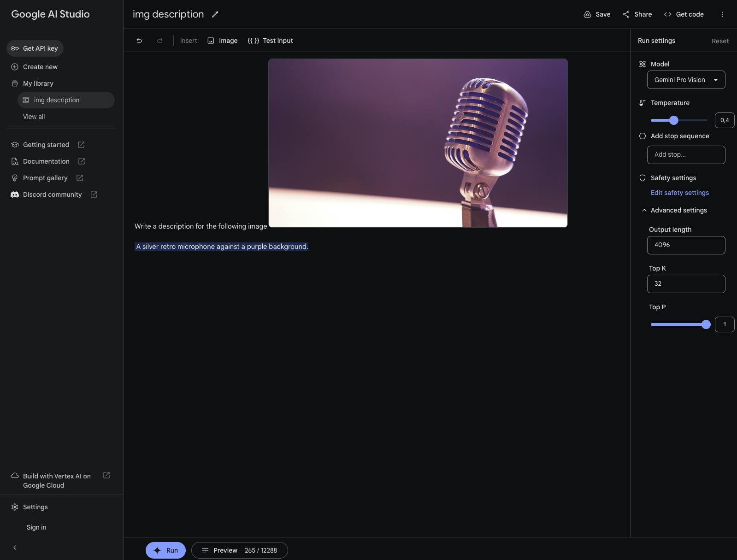737x560 pixels.
Task: Share the img description prompt
Action: click(x=637, y=14)
